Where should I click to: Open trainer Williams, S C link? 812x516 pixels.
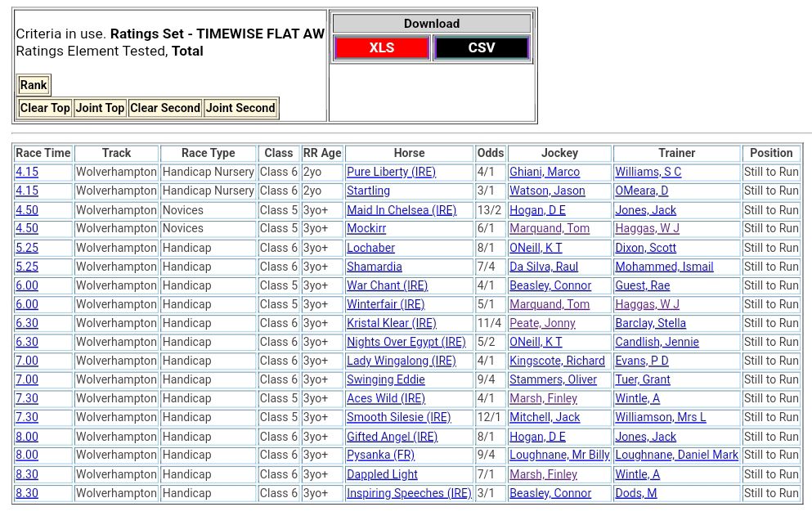pyautogui.click(x=648, y=172)
